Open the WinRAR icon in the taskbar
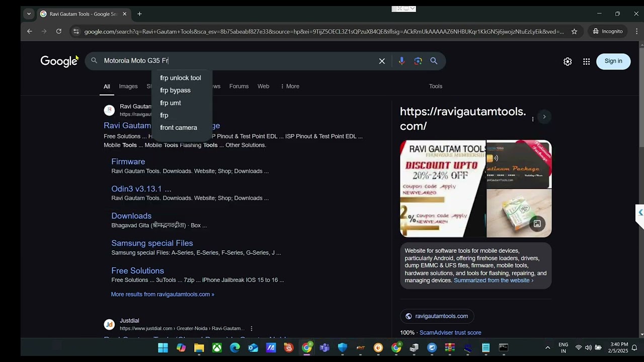Viewport: 644px width, 362px height. [450, 347]
